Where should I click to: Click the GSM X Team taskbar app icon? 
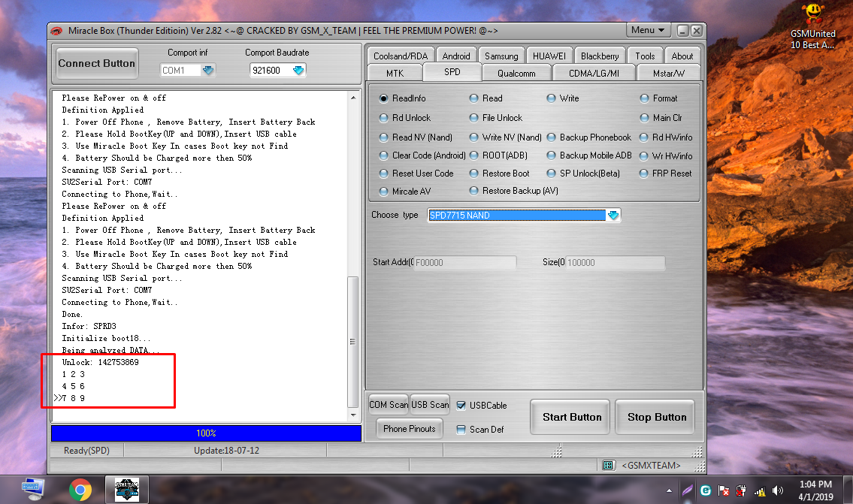pyautogui.click(x=127, y=490)
